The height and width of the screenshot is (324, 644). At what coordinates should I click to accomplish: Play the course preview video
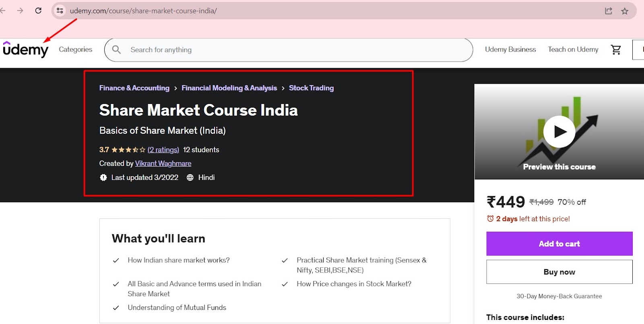[559, 132]
